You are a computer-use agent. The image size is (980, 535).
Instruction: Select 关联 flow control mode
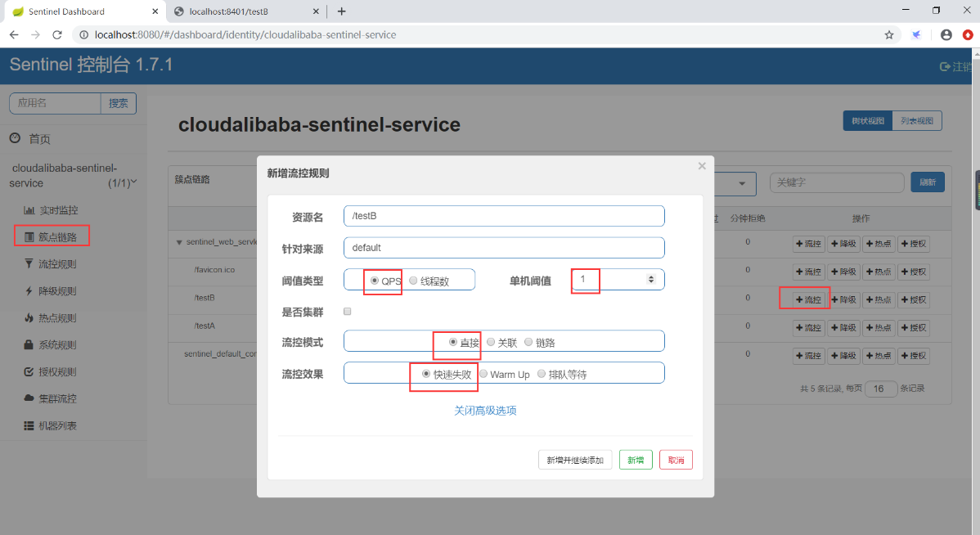(491, 342)
